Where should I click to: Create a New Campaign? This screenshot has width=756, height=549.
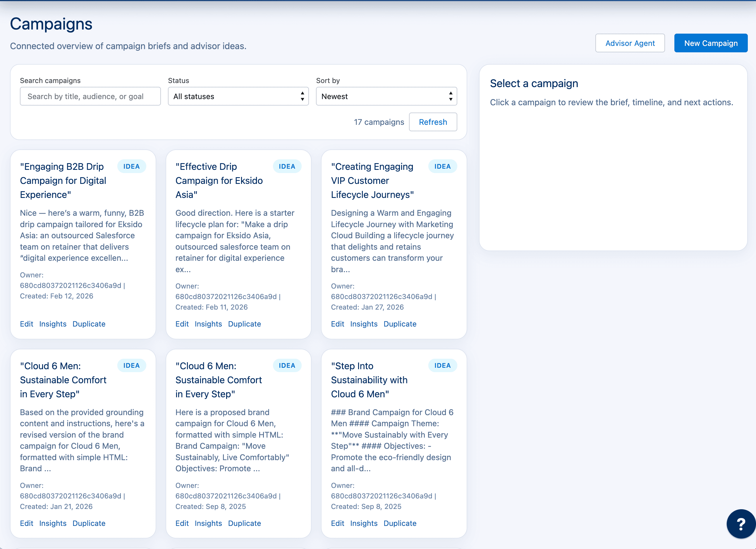tap(711, 43)
